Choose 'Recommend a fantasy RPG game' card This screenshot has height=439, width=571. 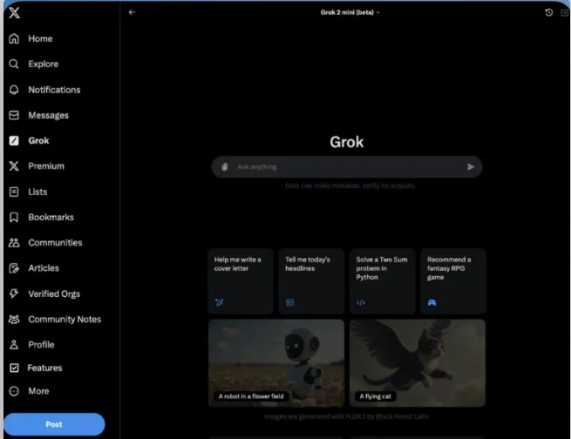pyautogui.click(x=453, y=281)
